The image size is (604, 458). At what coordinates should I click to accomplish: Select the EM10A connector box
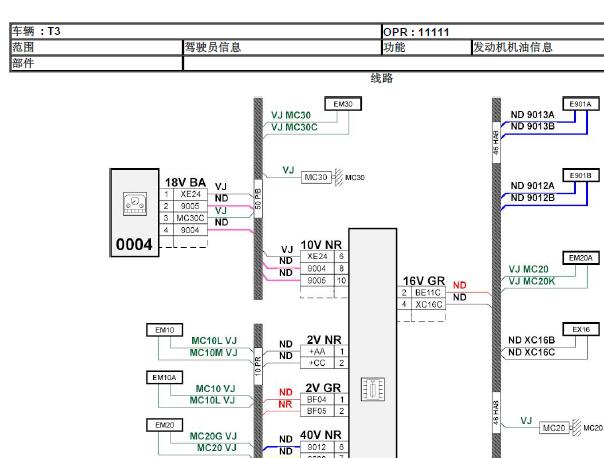pos(164,377)
